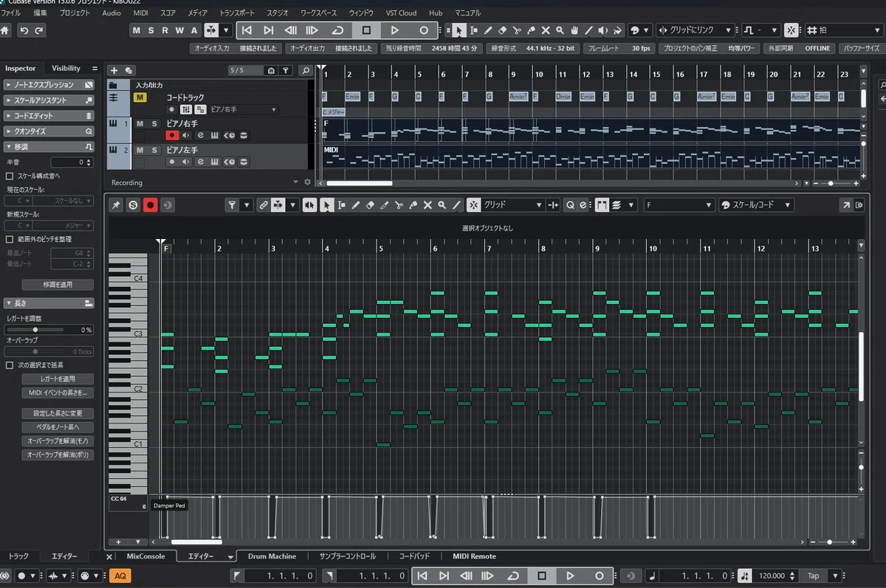The width and height of the screenshot is (886, 588).
Task: Unmute the コードトラック chord track
Action: click(140, 97)
